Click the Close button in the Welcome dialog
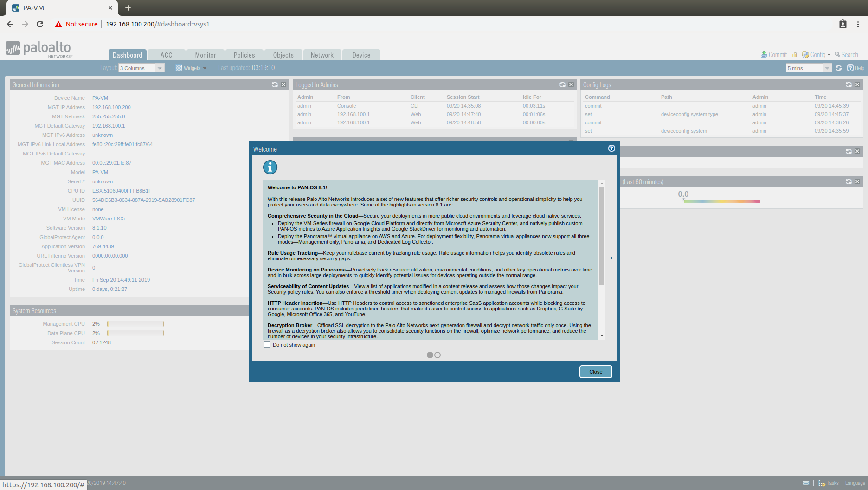The image size is (868, 490). tap(595, 371)
